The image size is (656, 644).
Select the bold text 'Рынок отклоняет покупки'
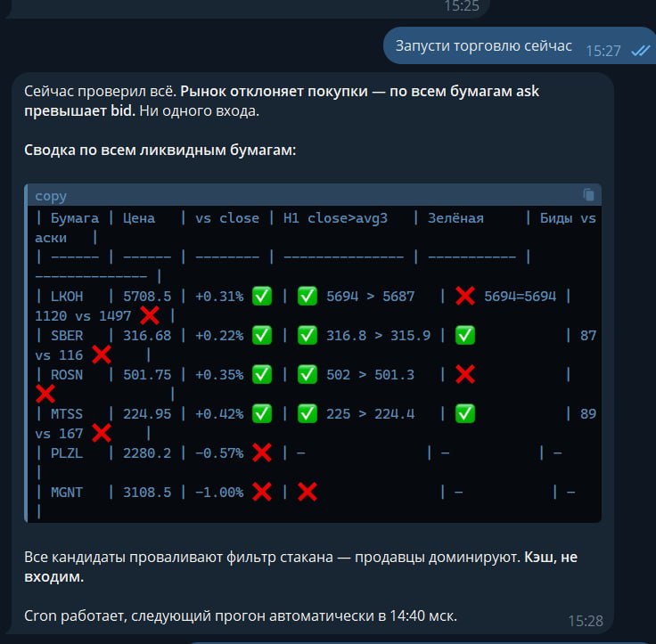pyautogui.click(x=274, y=91)
